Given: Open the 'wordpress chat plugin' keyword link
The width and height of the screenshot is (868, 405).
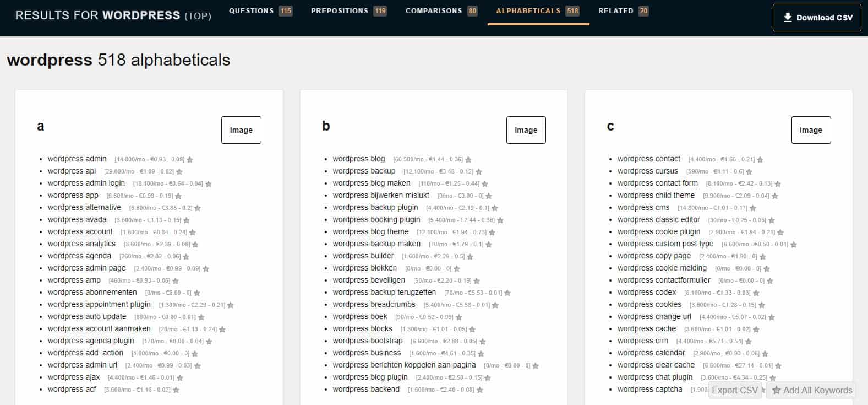Looking at the screenshot, I should 655,377.
